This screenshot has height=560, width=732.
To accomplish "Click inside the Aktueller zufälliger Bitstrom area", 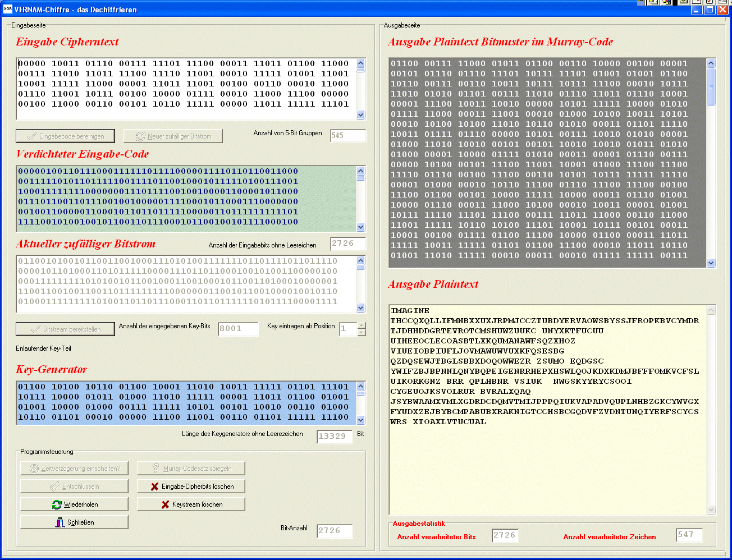I will [x=186, y=284].
